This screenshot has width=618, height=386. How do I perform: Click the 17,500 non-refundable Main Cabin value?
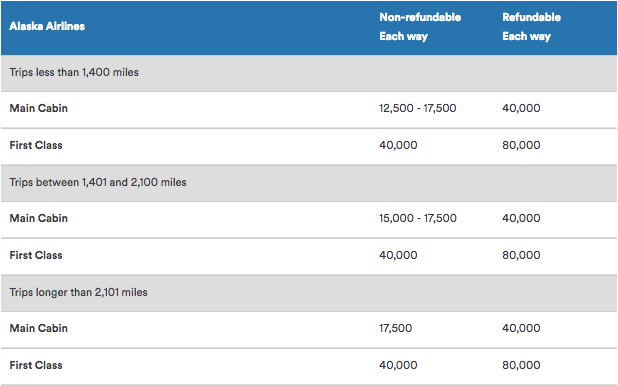tap(396, 328)
